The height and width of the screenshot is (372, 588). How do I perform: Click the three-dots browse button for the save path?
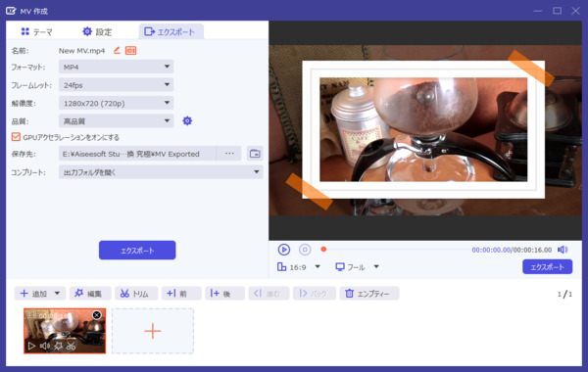pos(229,154)
